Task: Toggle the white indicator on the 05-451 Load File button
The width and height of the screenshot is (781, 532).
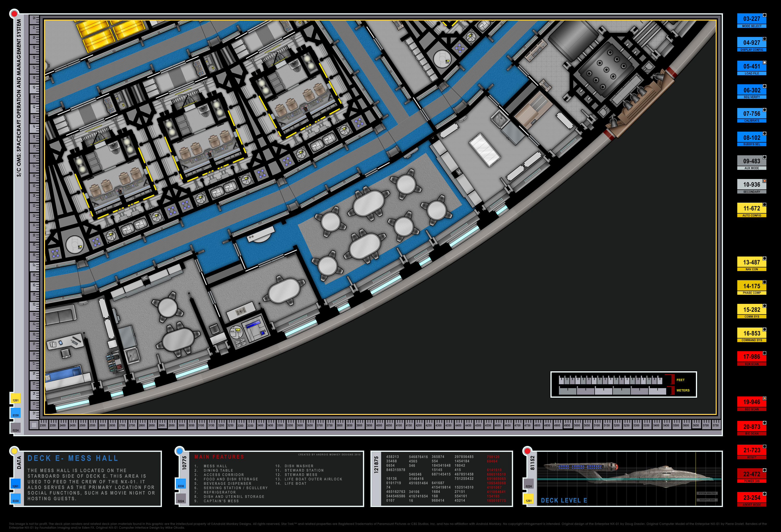Action: tap(764, 62)
